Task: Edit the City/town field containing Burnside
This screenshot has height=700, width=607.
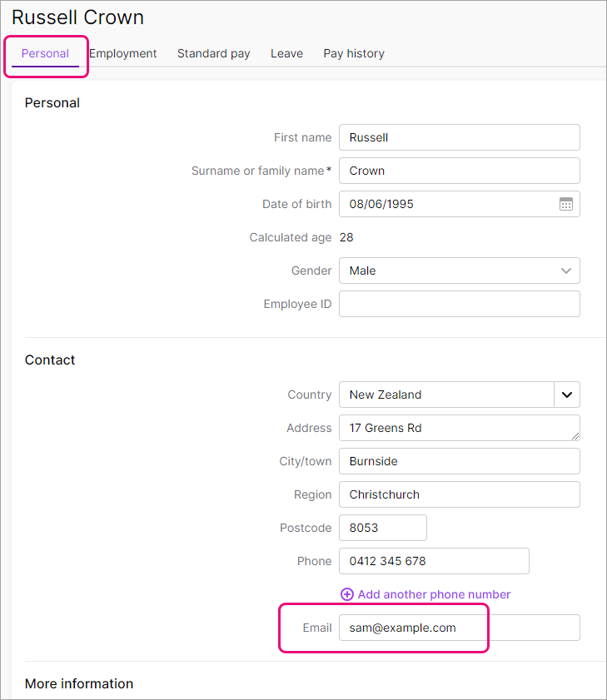Action: click(x=459, y=461)
